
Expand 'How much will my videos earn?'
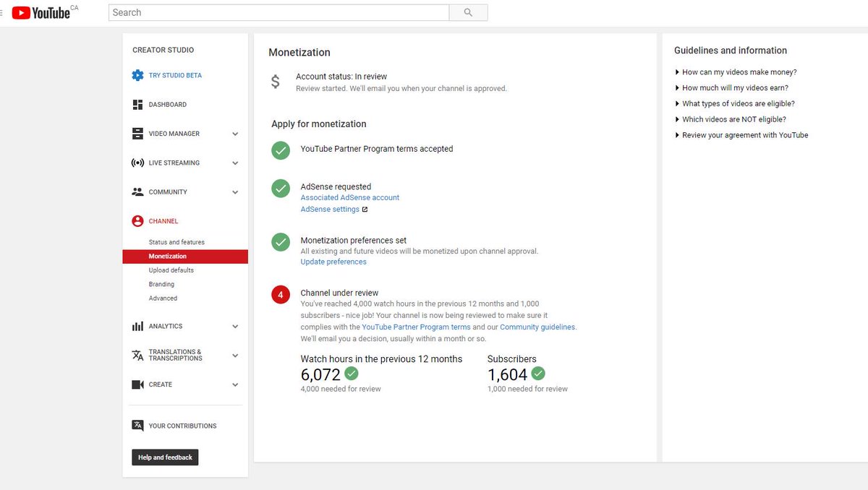coord(731,88)
